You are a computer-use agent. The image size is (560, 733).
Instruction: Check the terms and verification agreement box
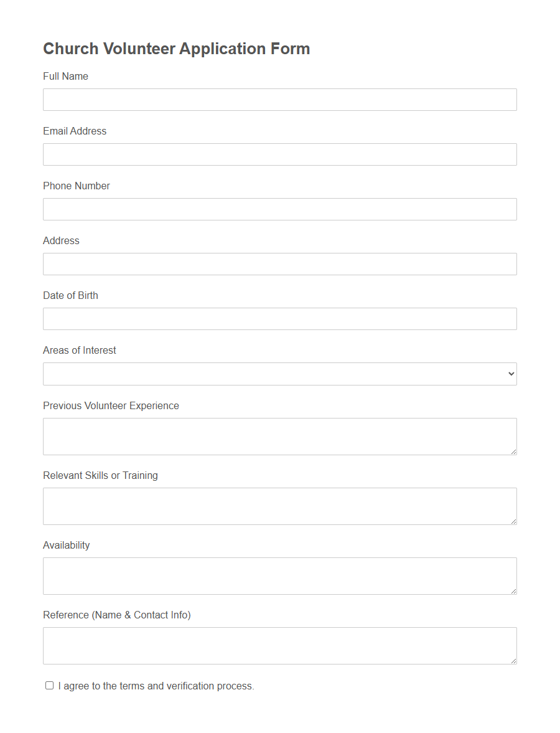click(x=49, y=685)
